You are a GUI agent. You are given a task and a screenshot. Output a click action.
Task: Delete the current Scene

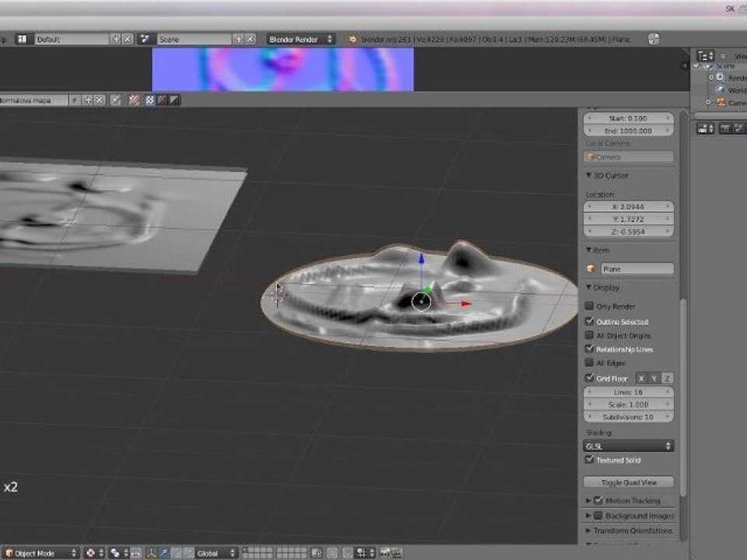click(250, 39)
